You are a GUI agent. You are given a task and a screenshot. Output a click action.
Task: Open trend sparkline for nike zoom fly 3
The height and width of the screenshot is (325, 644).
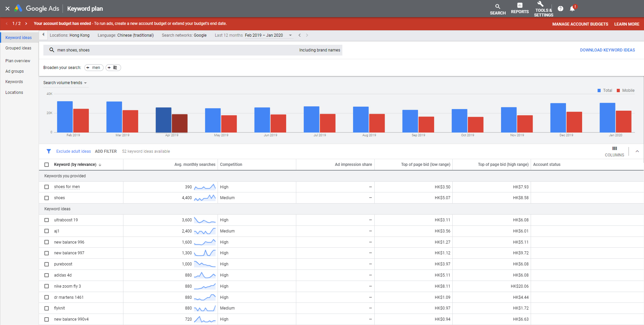coord(205,286)
